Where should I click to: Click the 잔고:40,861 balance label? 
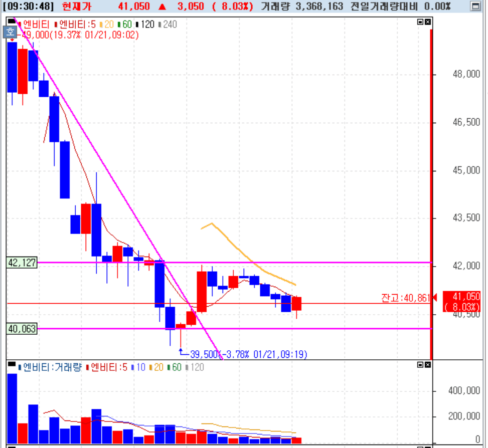(x=406, y=298)
